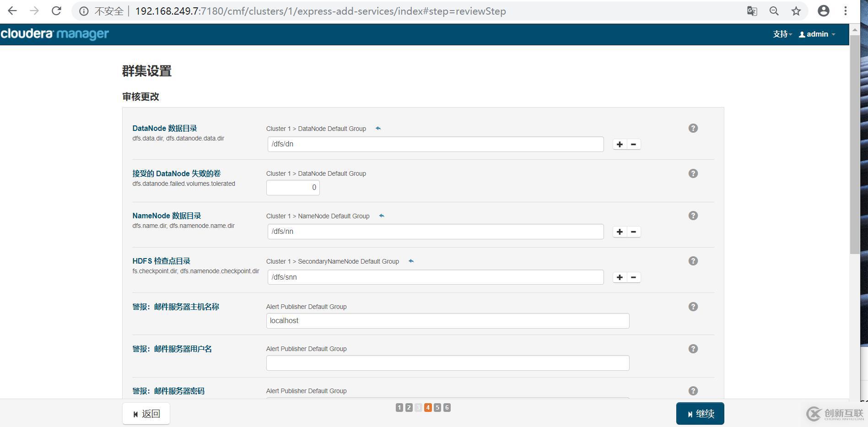Viewport: 868px width, 427px height.
Task: Select step 2 in the wizard pagination
Action: click(409, 407)
